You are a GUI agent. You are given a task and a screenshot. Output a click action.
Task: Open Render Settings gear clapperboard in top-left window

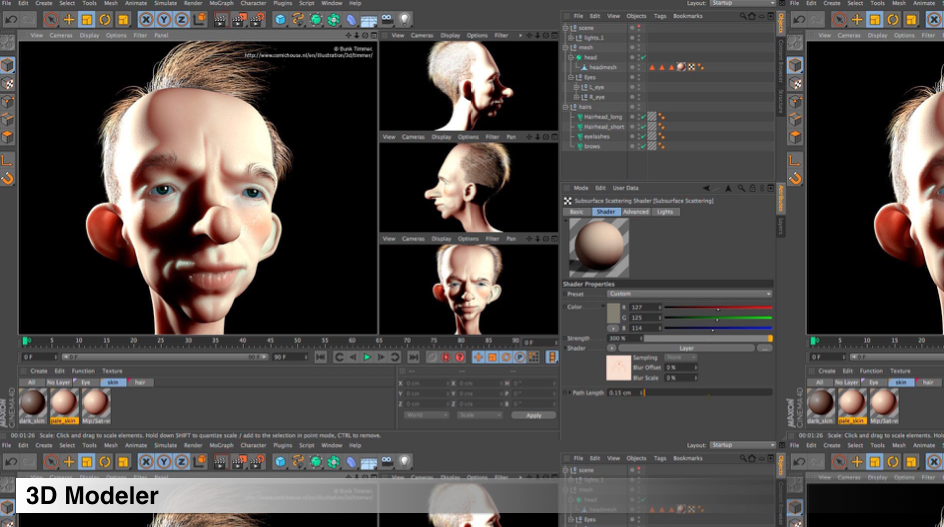257,20
